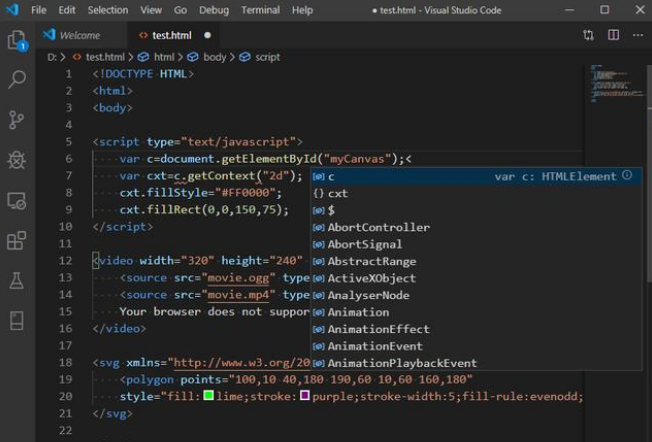Open the Test flask icon view
The width and height of the screenshot is (652, 442).
point(16,281)
